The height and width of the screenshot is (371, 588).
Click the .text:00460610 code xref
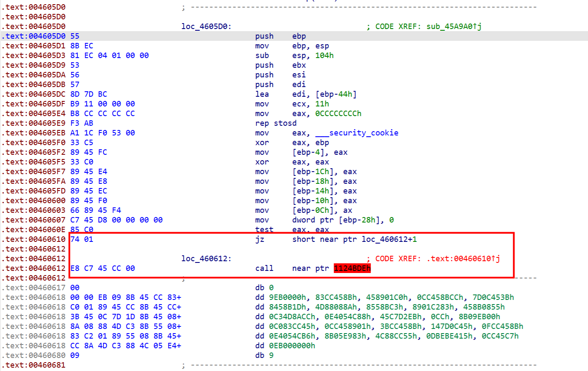click(463, 259)
